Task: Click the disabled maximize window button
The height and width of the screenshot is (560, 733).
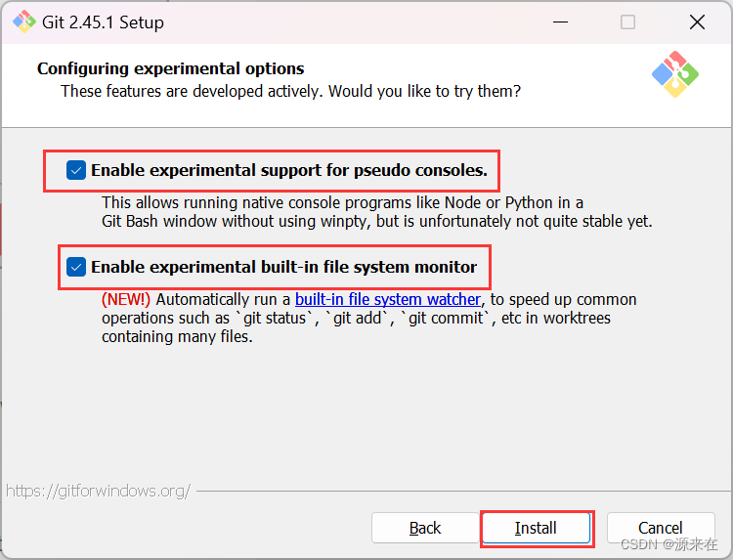Action: 627,22
